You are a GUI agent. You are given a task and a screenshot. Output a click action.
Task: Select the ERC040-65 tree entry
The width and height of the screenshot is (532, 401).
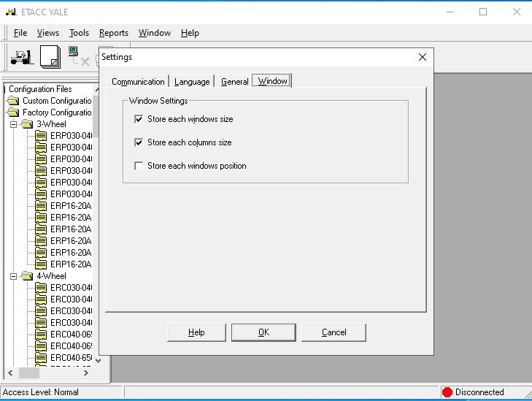pos(71,357)
